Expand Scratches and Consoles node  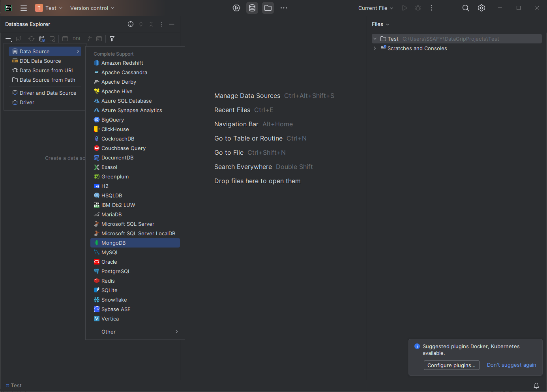[375, 48]
